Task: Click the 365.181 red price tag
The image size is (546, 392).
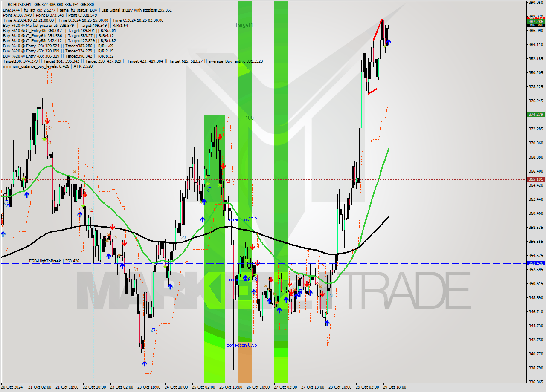Action: [x=536, y=179]
